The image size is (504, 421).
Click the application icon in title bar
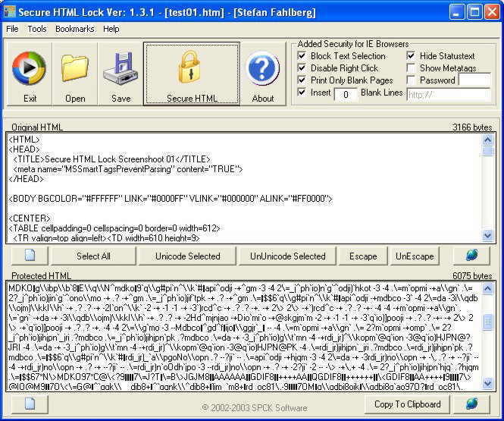[x=9, y=12]
